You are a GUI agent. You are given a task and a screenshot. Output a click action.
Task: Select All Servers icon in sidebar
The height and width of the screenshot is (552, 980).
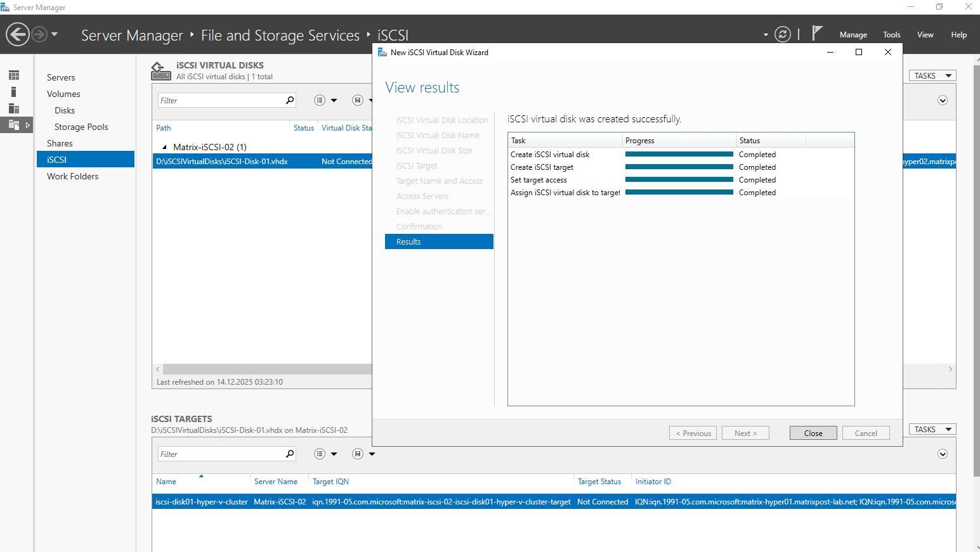pos(14,108)
